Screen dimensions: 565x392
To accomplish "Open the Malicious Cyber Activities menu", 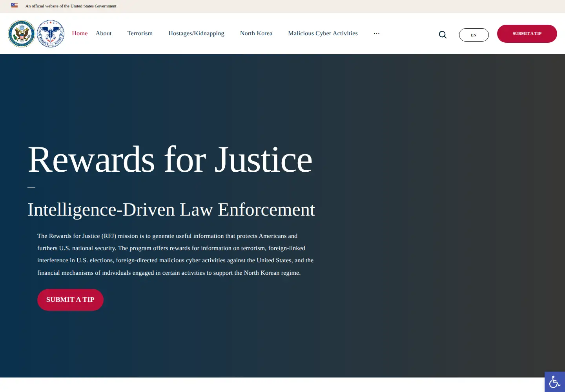I will click(323, 33).
